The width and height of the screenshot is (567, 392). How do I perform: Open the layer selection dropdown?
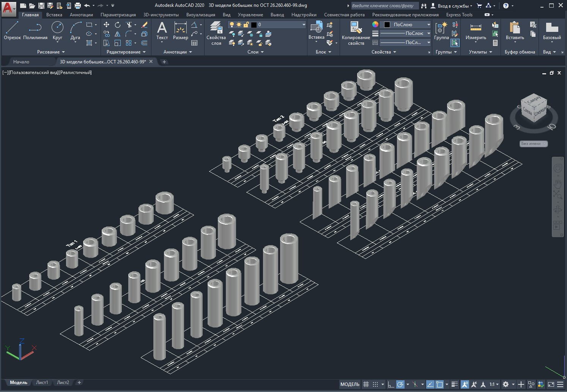point(267,25)
